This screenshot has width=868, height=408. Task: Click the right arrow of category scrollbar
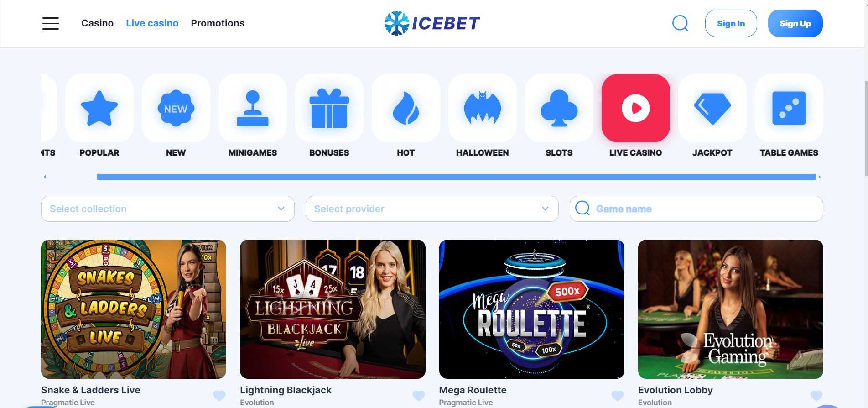coord(819,177)
